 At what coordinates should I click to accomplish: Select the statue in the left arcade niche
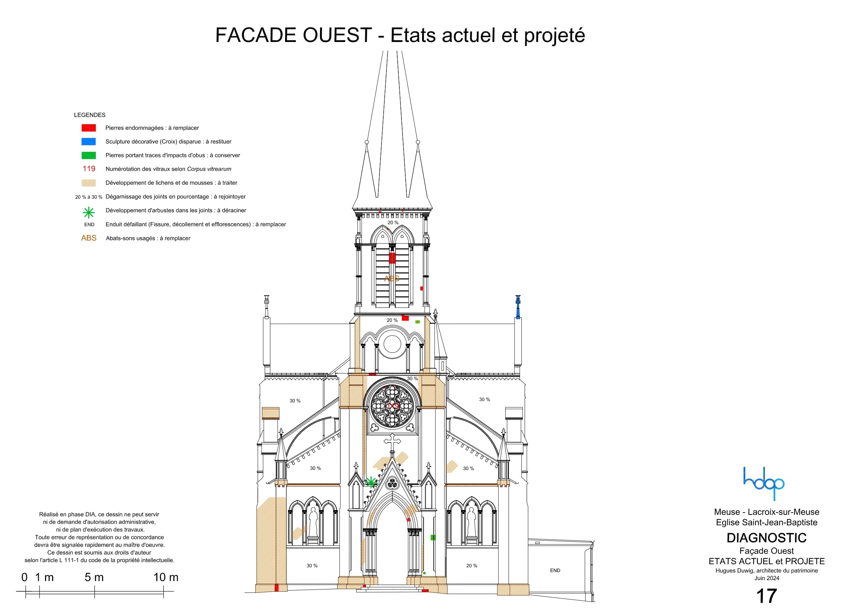click(313, 522)
